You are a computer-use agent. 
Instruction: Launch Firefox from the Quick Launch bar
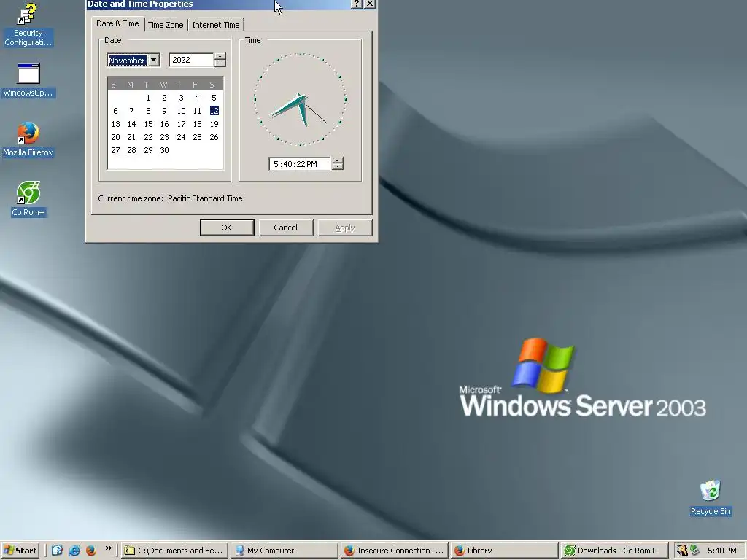[91, 551]
